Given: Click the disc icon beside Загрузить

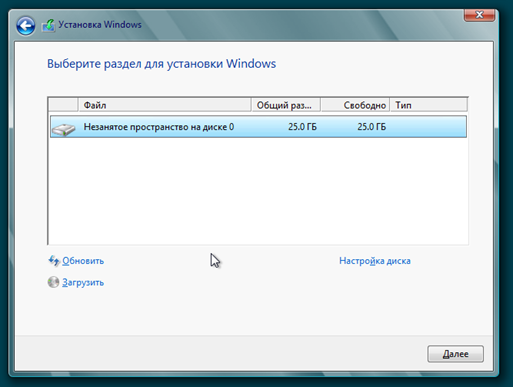Looking at the screenshot, I should click(53, 282).
